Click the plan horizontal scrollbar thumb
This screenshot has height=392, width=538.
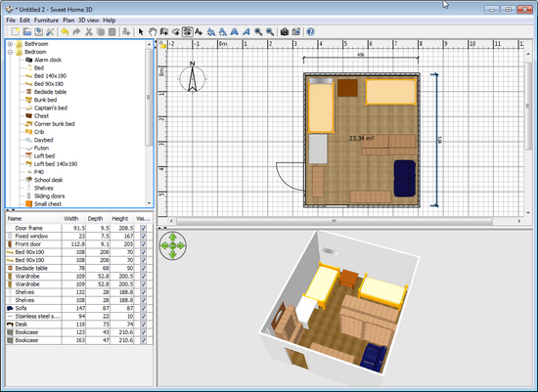tap(335, 221)
